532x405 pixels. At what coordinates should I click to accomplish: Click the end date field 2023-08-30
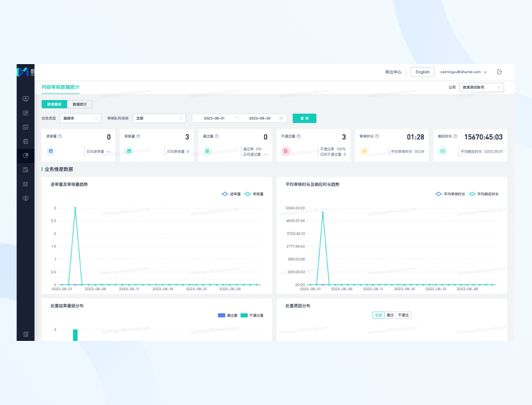pos(260,118)
